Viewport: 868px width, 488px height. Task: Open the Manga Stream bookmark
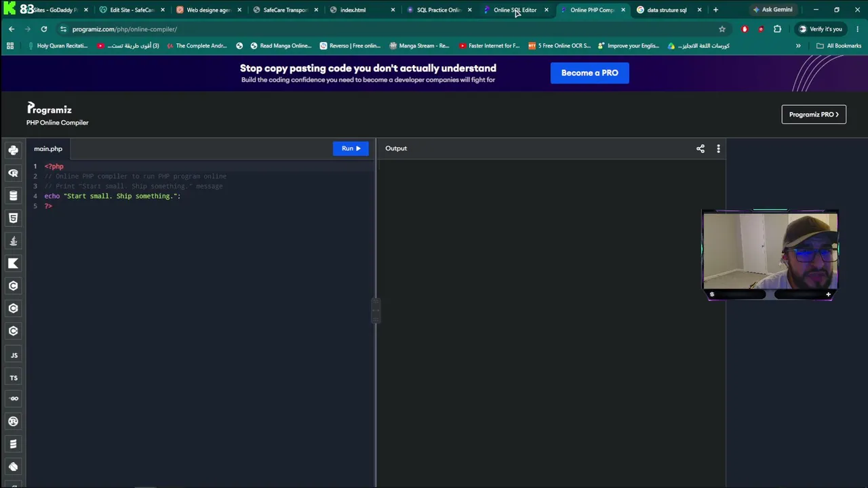(419, 46)
